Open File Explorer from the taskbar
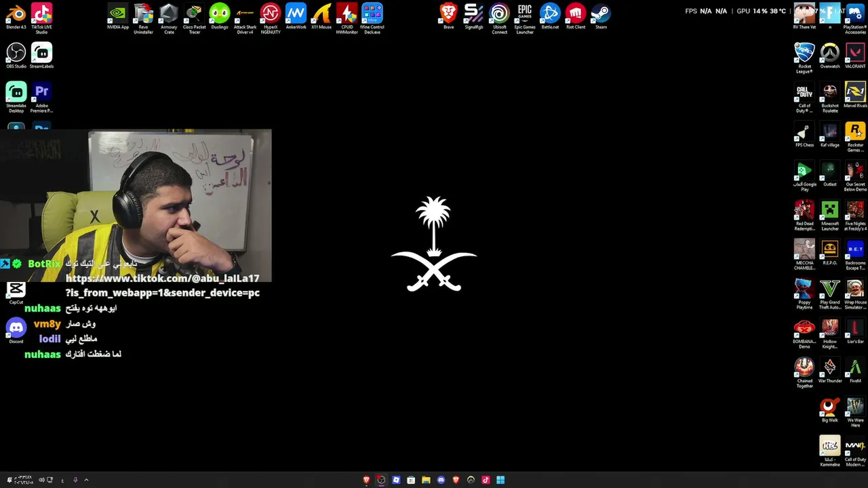Viewport: 868px width, 488px height. coord(426,480)
